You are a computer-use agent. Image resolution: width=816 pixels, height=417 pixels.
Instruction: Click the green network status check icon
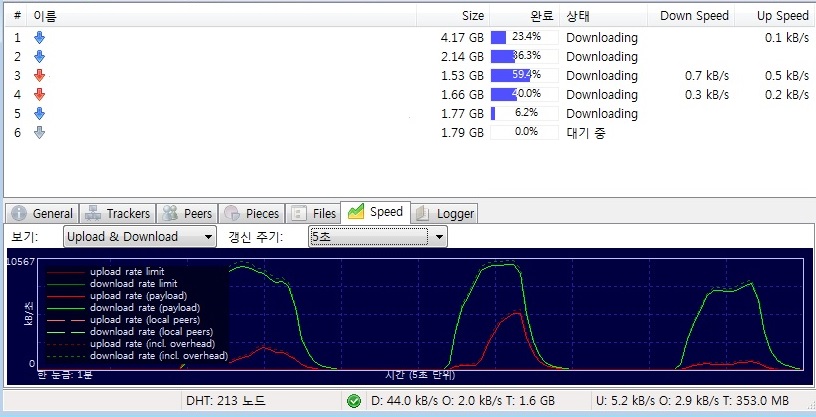coord(354,401)
